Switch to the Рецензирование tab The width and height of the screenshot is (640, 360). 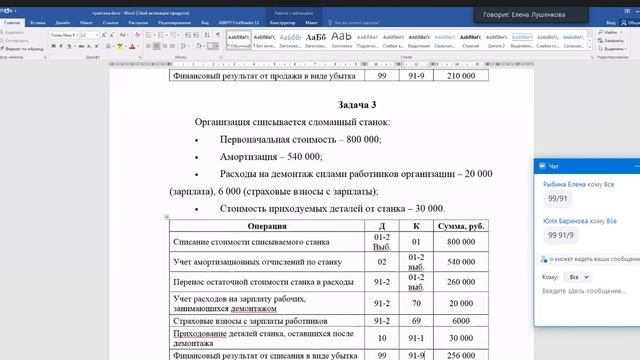(x=174, y=22)
